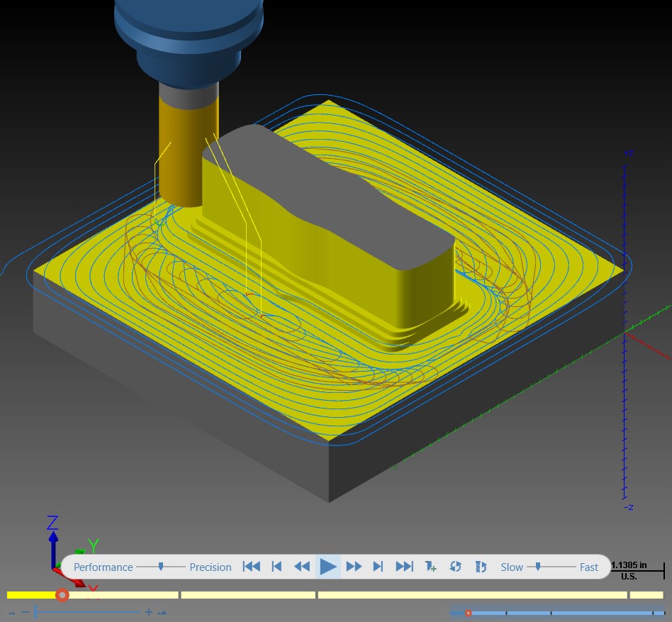Toggle the loop playback icon
Screen dimensions: 672x622
point(456,567)
